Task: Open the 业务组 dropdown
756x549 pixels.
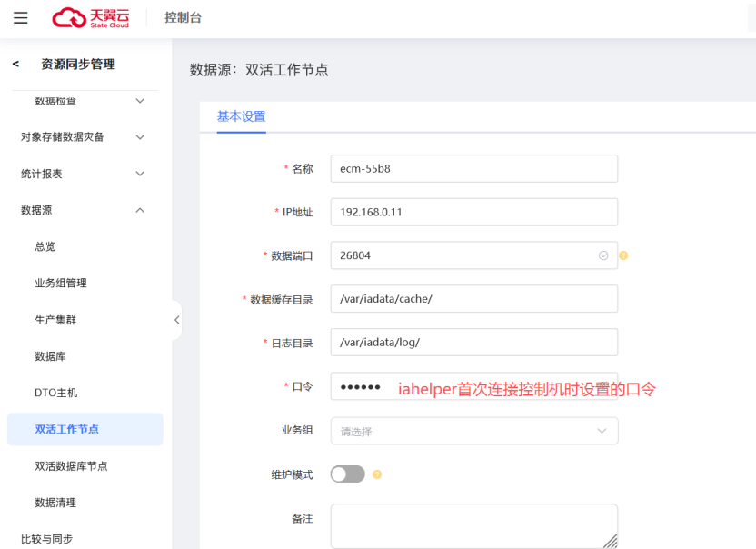Action: [x=473, y=431]
